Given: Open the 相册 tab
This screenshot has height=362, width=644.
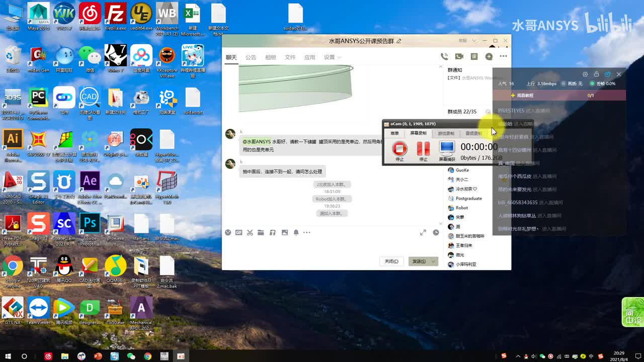Looking at the screenshot, I should pos(270,57).
